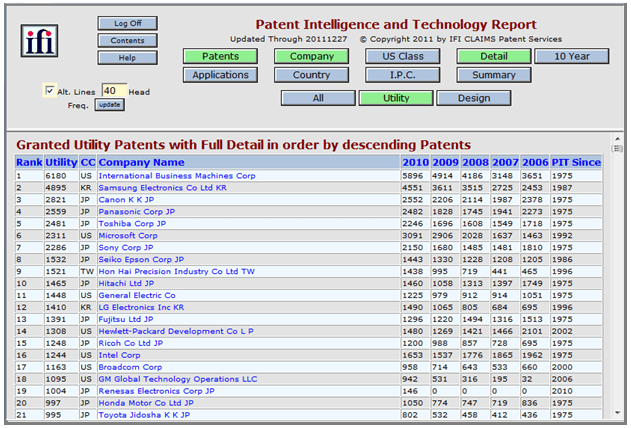
Task: Sort by PIT Since column header
Action: pyautogui.click(x=576, y=162)
